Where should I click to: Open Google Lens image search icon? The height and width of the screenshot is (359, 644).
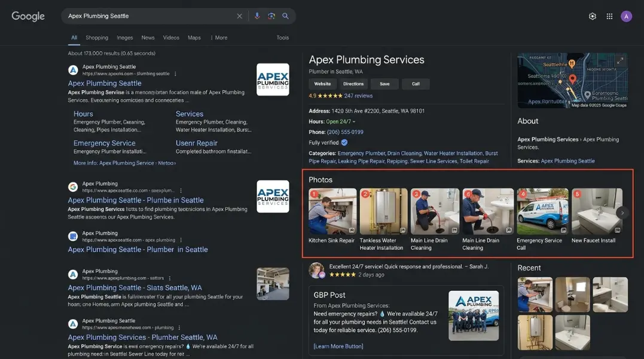click(271, 16)
